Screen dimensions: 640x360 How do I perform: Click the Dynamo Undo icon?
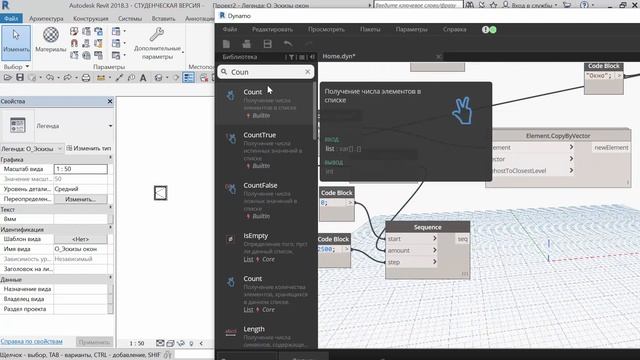288,44
